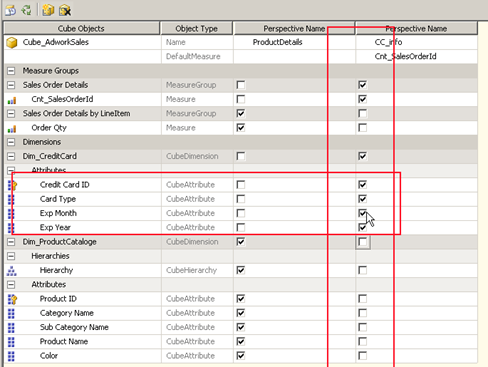The width and height of the screenshot is (488, 367).
Task: Click the attribute icon beside Exp Year
Action: 11,228
